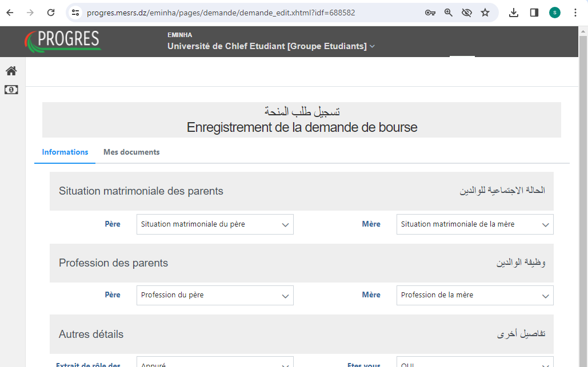Screen dimensions: 588x367
Task: Click the Profession des parents heading
Action: pyautogui.click(x=113, y=263)
